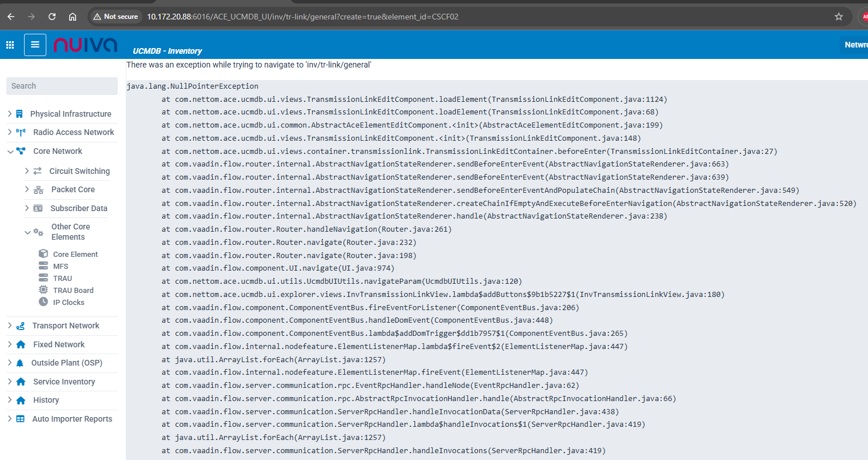This screenshot has width=868, height=460.
Task: Reload the page using browser refresh icon
Action: pyautogui.click(x=52, y=17)
